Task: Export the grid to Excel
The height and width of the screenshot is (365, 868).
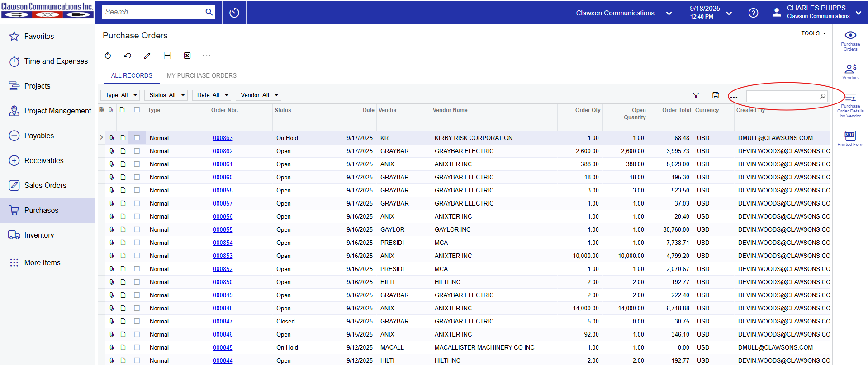Action: [x=187, y=56]
